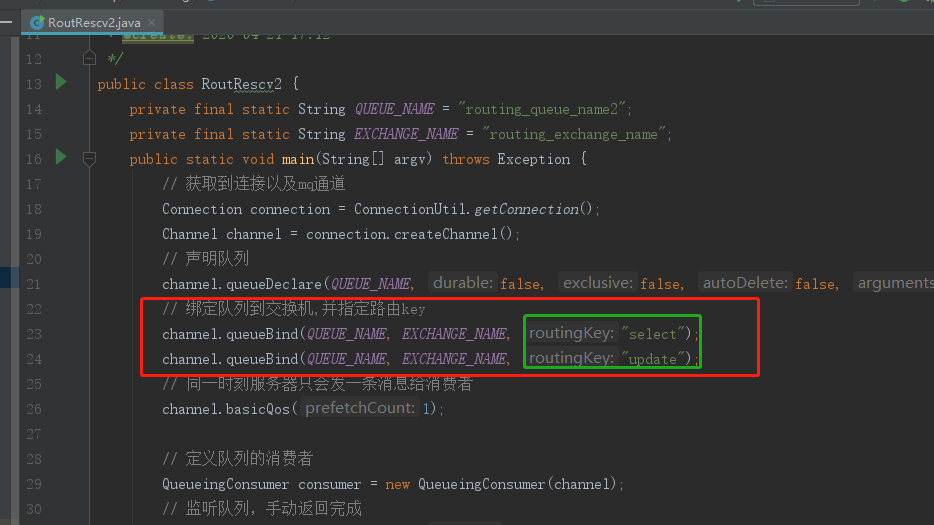934x525 pixels.
Task: Click line number 27 in the gutter
Action: [x=34, y=434]
